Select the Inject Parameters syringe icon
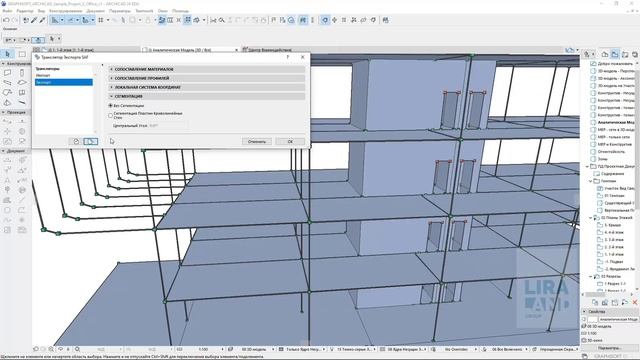This screenshot has width=640, height=360. [42, 20]
